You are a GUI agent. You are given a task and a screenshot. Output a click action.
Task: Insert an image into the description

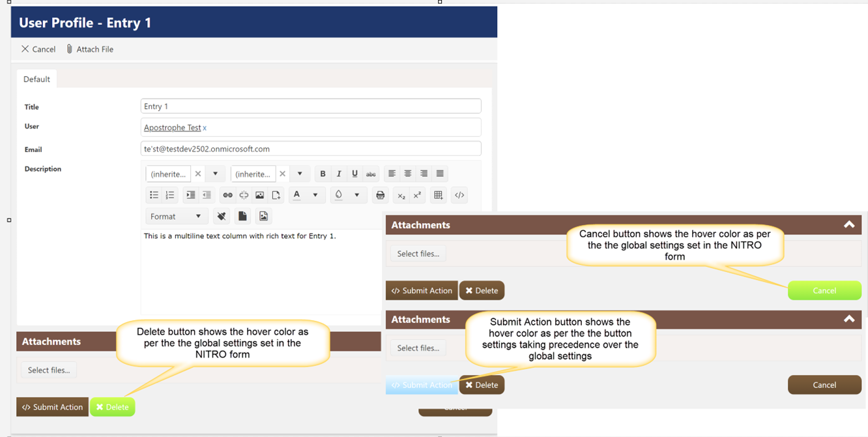(x=259, y=195)
